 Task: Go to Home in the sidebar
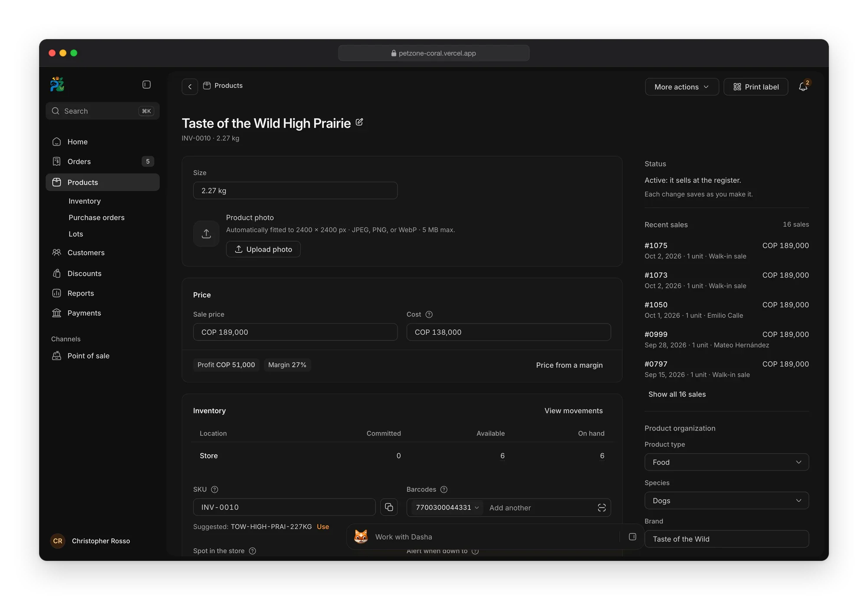coord(102,142)
